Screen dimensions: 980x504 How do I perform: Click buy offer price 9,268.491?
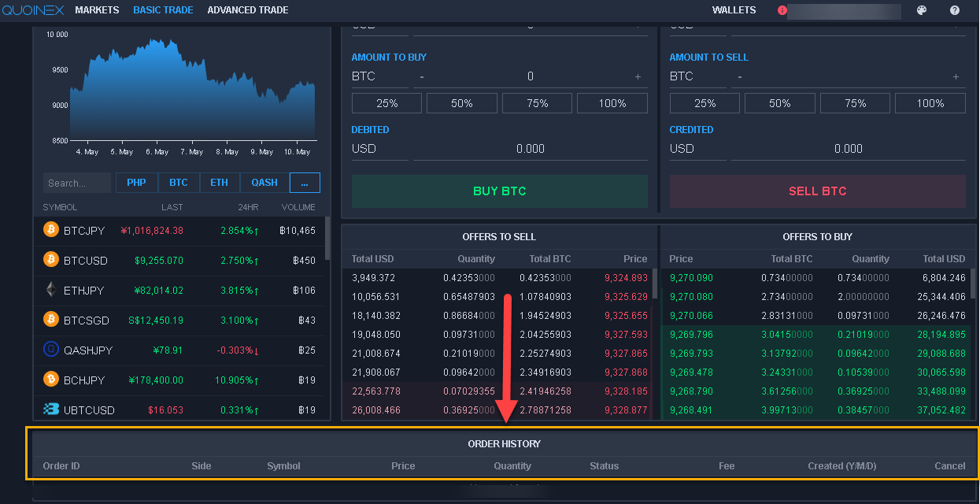pos(691,410)
